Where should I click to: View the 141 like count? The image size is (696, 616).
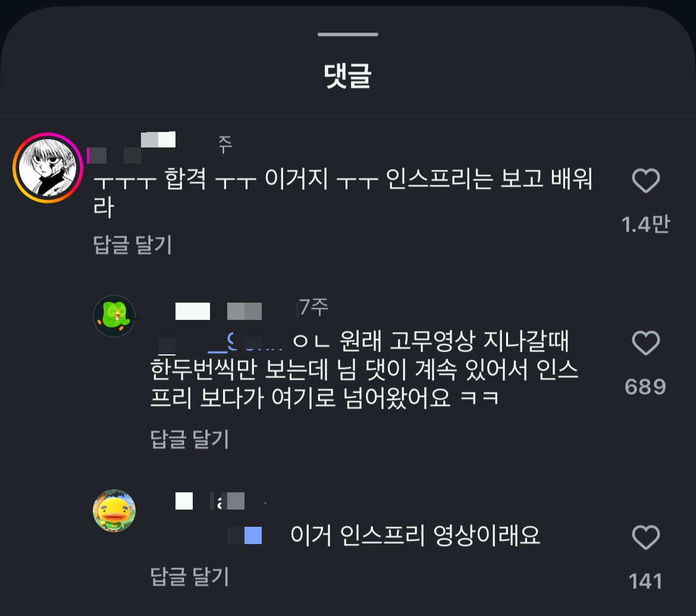[x=645, y=581]
